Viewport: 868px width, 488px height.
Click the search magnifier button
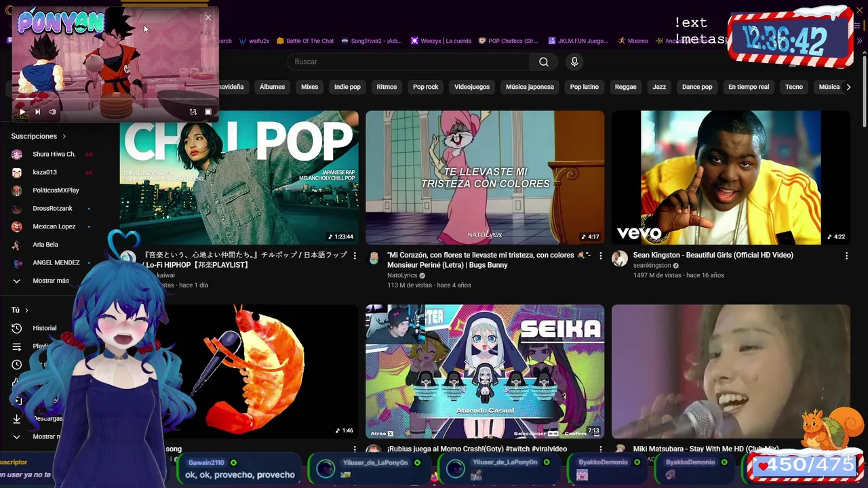point(543,62)
